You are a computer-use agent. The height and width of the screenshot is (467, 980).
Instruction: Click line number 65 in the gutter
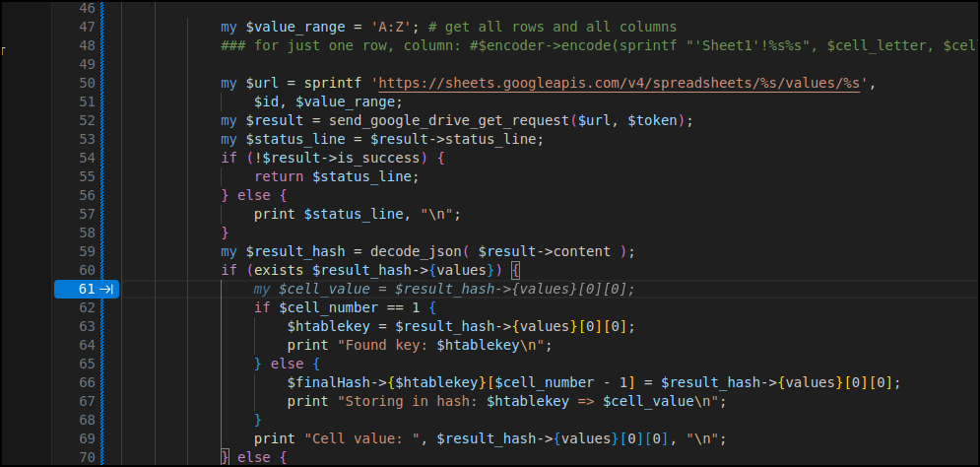[x=86, y=364]
